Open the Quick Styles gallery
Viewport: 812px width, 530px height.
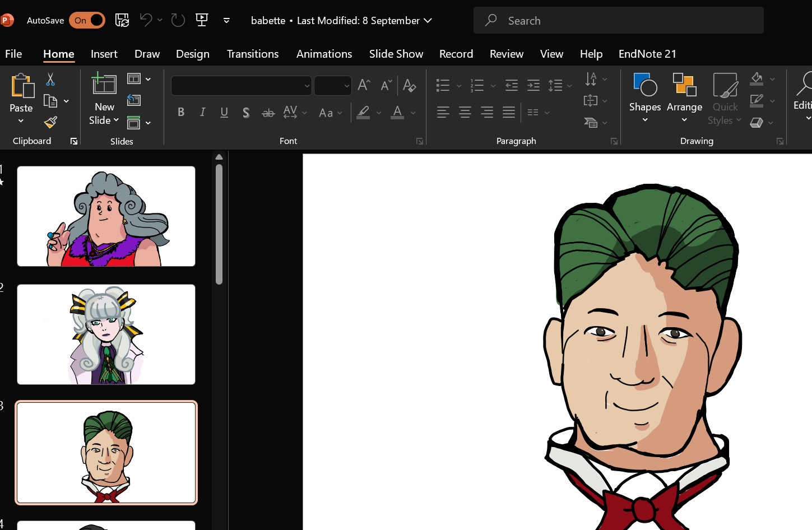(725, 99)
